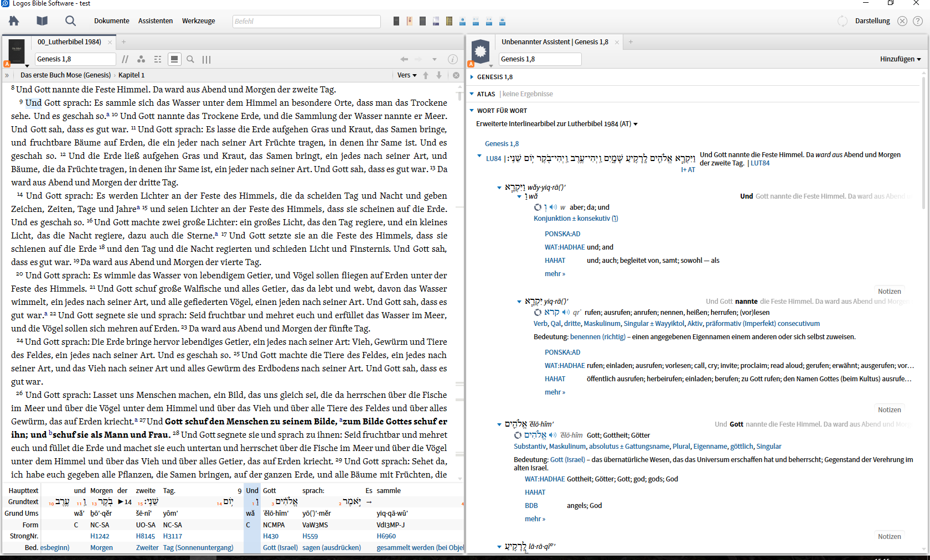Click the right guide panel scrollbar

tap(923, 144)
